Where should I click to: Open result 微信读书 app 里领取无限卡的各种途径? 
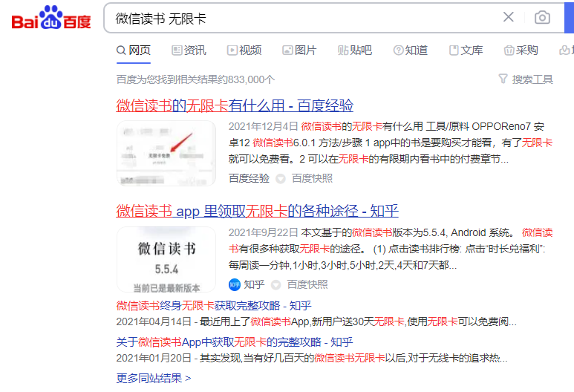pos(257,211)
